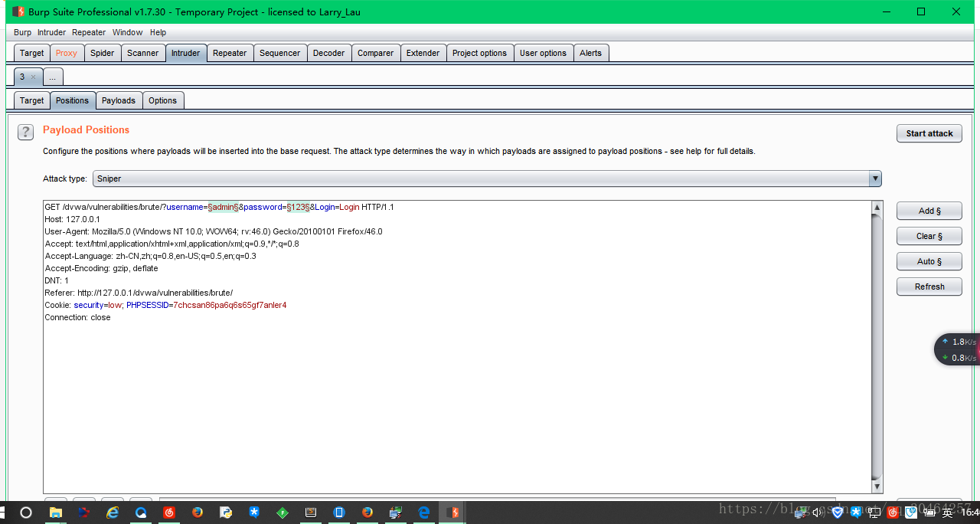The width and height of the screenshot is (980, 524).
Task: Click the request editor scrollbar up arrow
Action: coord(877,207)
